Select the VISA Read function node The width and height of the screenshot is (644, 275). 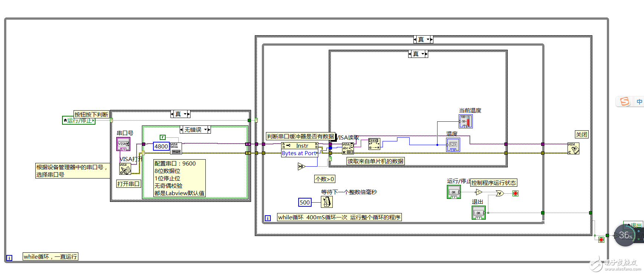click(348, 148)
